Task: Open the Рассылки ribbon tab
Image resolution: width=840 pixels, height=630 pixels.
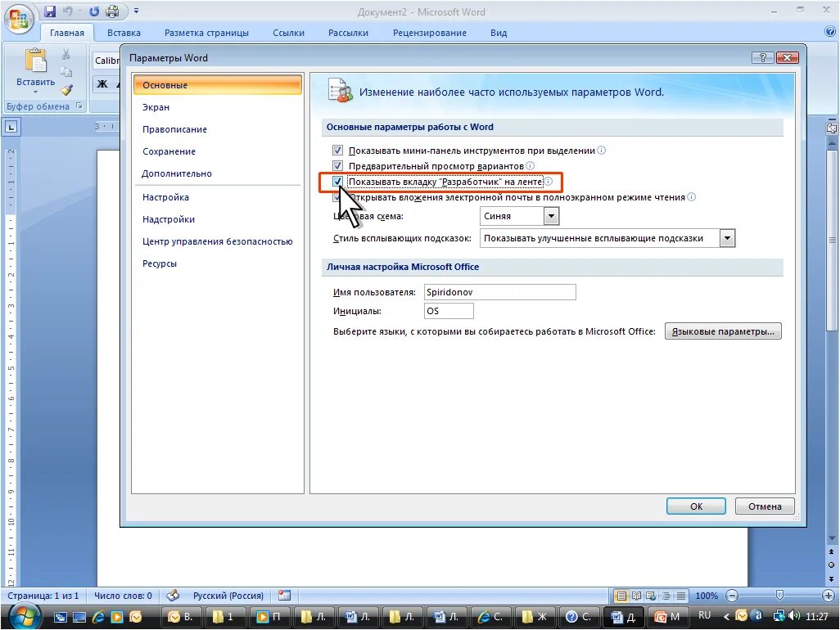Action: tap(348, 33)
